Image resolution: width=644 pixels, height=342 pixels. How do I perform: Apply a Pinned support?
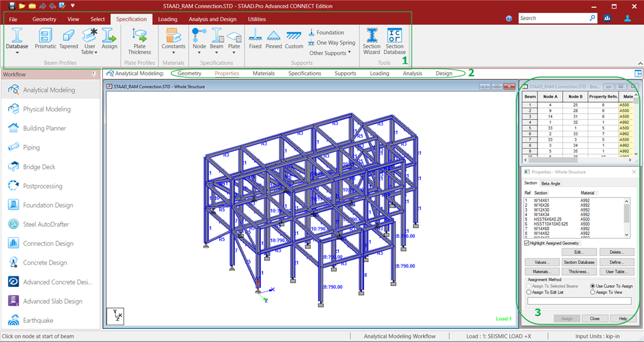pyautogui.click(x=273, y=38)
